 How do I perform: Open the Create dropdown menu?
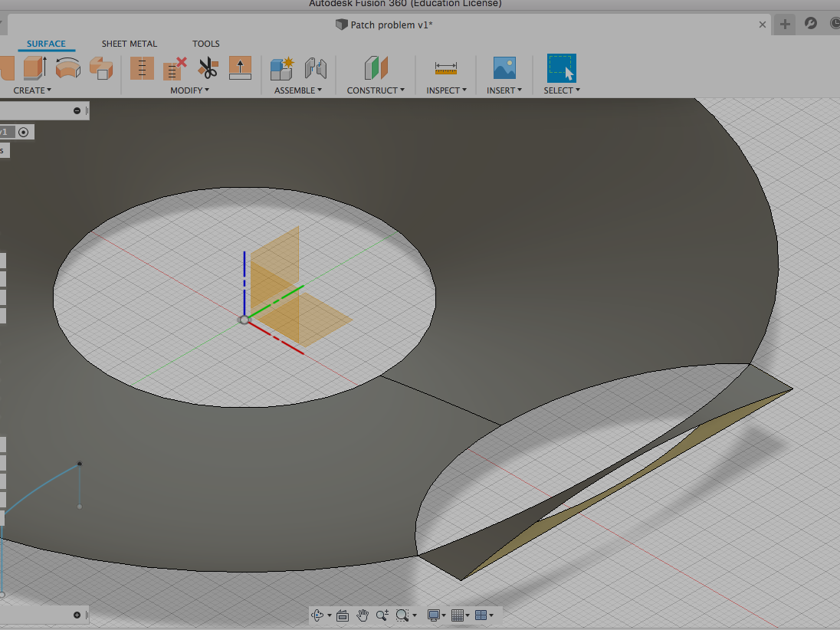(x=31, y=90)
